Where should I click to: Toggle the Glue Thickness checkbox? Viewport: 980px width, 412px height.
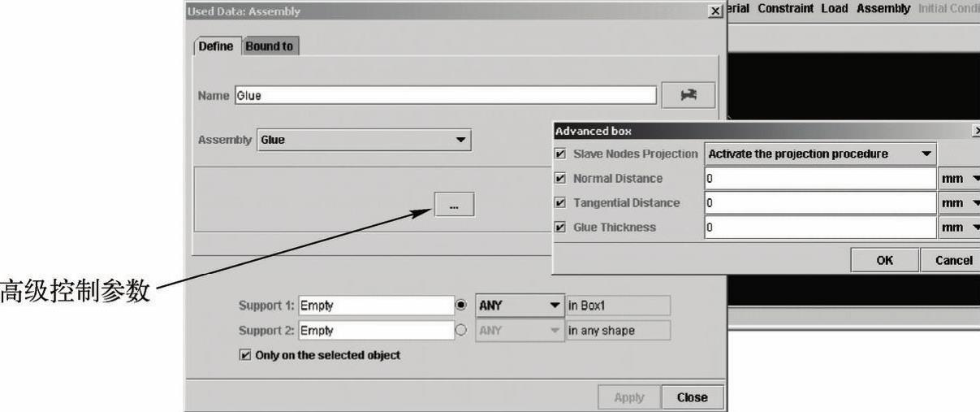(x=560, y=227)
